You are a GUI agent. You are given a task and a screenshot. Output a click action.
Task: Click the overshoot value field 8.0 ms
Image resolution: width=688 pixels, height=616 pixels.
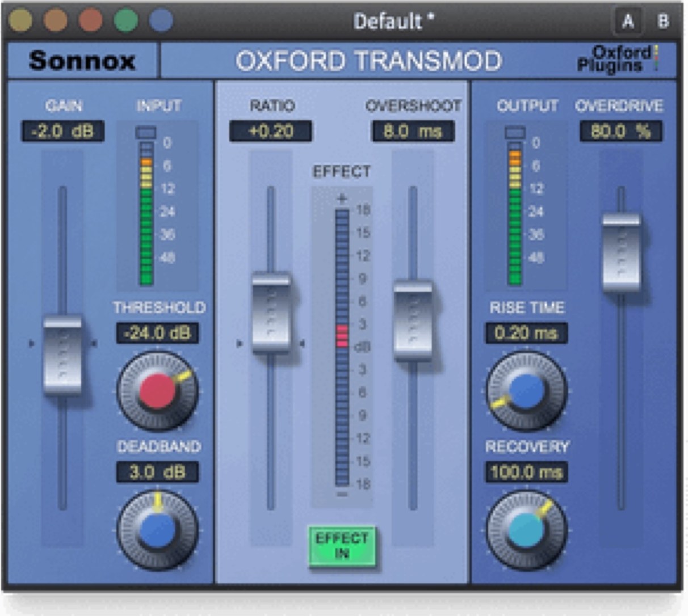(413, 131)
